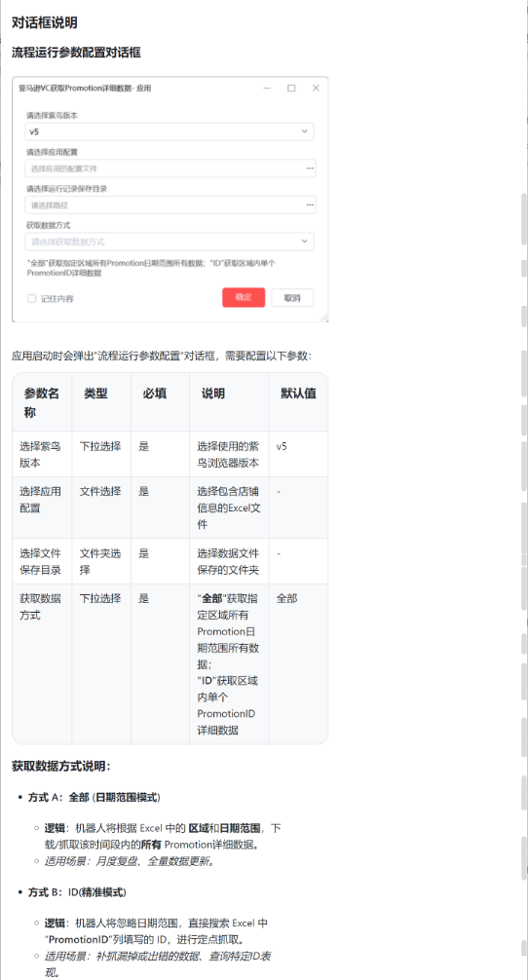This screenshot has height=980, width=528.
Task: Click the browse ellipsis icon for 应用配置 file
Action: 310,169
